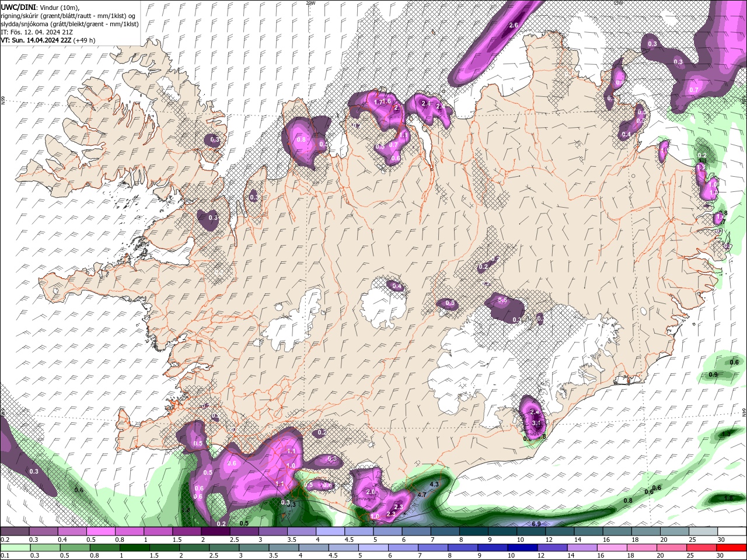Click the bright pink 0.5 swatch in the upper snow scale
The height and width of the screenshot is (560, 747).
100,531
